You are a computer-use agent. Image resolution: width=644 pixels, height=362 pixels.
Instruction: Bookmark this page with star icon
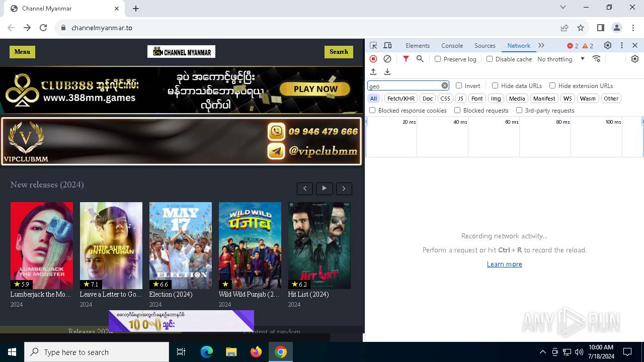click(581, 28)
